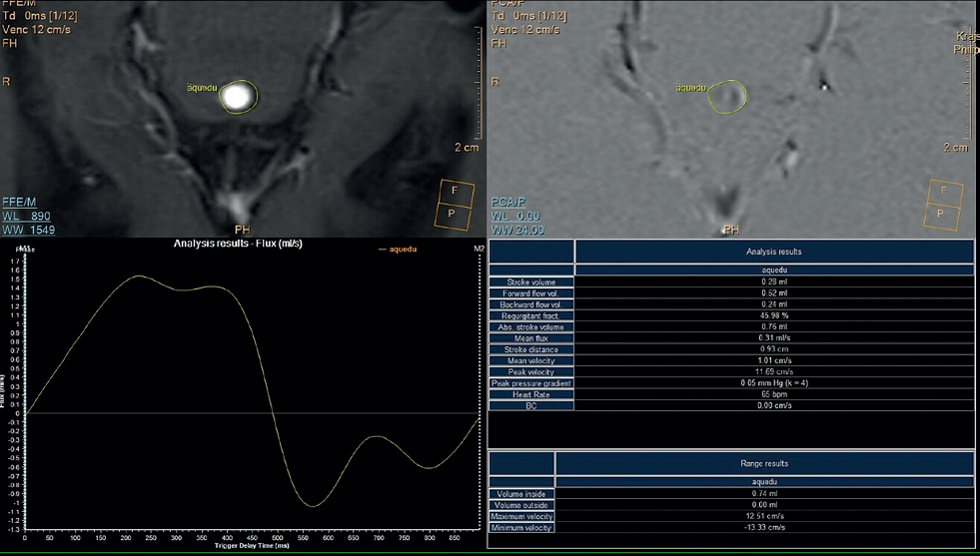This screenshot has height=556, width=980.
Task: Select the aquedu ROI circle on the FFE/M image
Action: (x=238, y=96)
